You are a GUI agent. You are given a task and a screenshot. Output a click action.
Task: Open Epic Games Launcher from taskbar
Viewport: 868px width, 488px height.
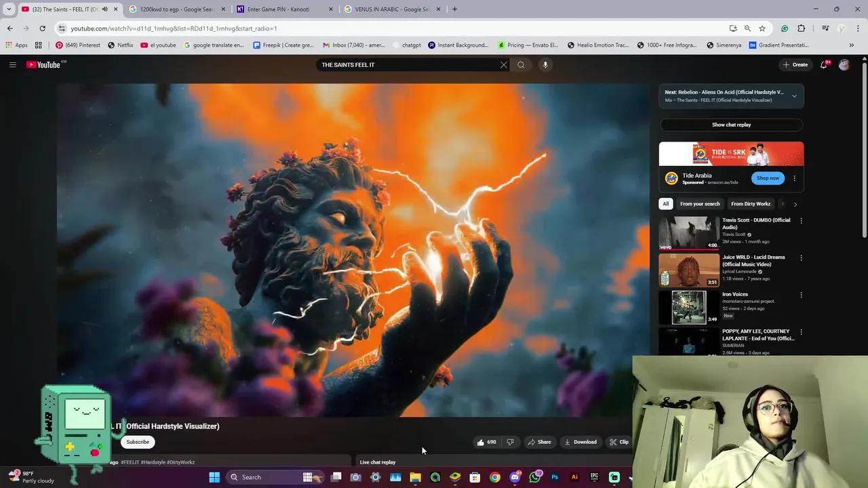(x=595, y=477)
